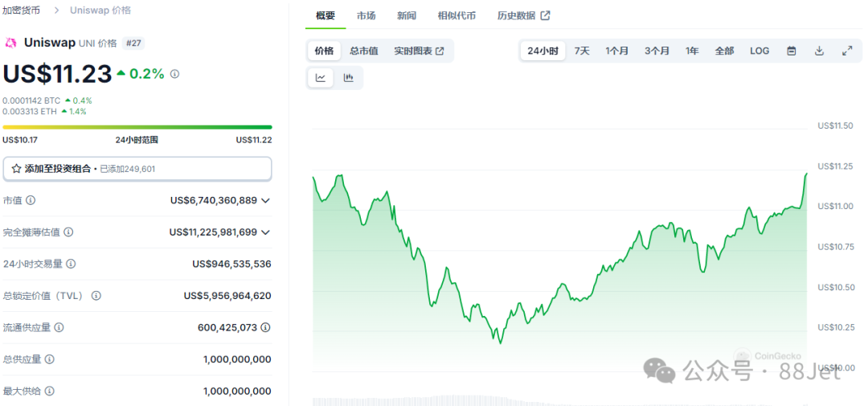Screen dimensions: 868x406
Task: Click the volume bars below the chart
Action: pyautogui.click(x=559, y=400)
